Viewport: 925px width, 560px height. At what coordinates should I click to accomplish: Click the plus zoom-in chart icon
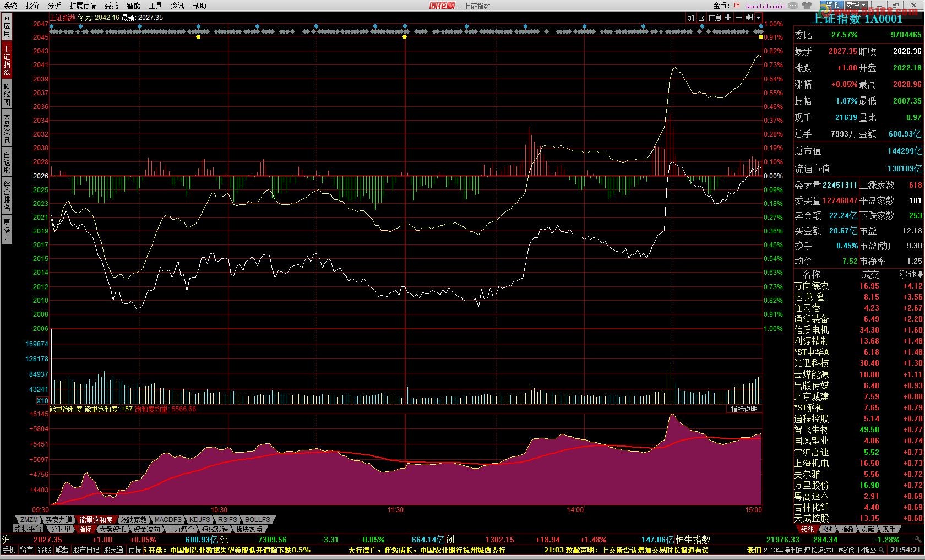(x=728, y=18)
